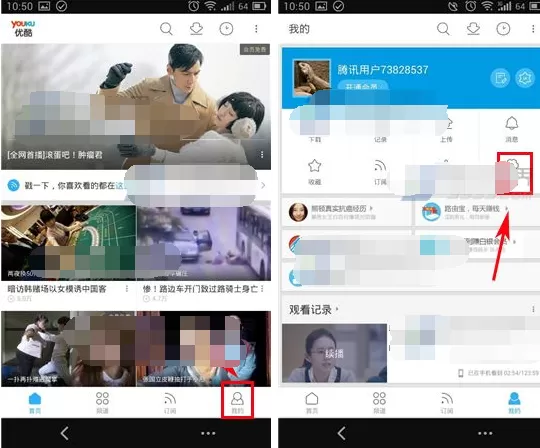Click 下载 download label in grid

point(315,139)
